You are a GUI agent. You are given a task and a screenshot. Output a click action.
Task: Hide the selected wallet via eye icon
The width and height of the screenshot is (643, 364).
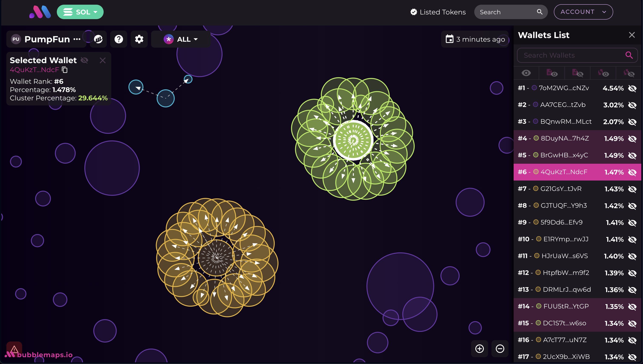[84, 60]
